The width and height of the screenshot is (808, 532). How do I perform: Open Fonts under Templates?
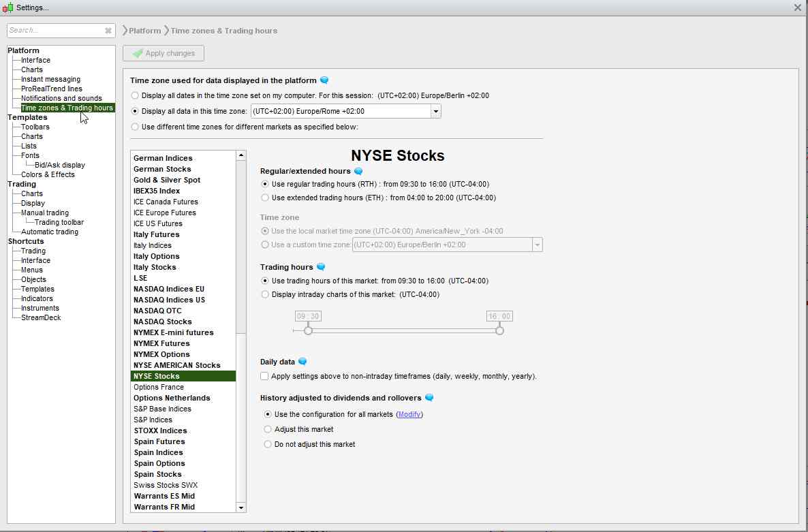pos(30,155)
